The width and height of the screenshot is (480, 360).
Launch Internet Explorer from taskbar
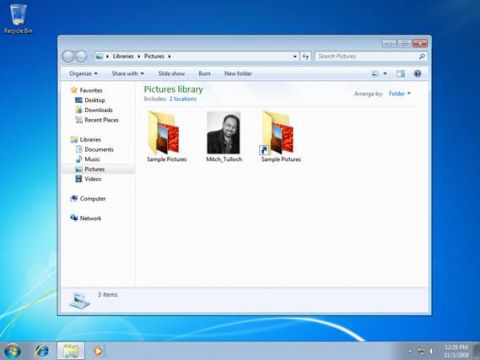coord(42,351)
